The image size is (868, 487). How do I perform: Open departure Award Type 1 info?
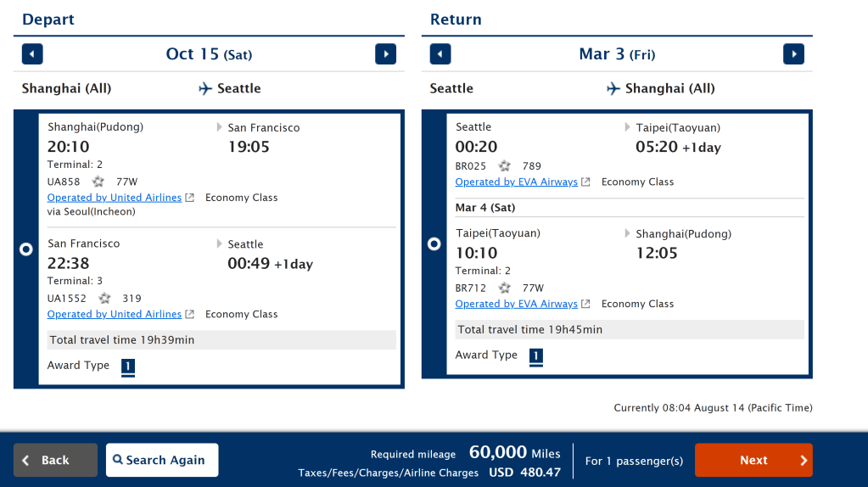pyautogui.click(x=128, y=367)
